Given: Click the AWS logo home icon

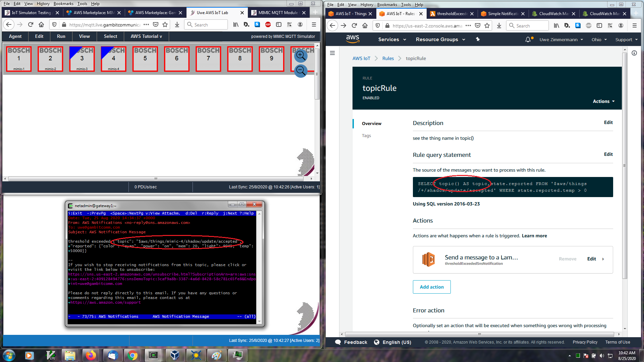Looking at the screenshot, I should point(353,39).
